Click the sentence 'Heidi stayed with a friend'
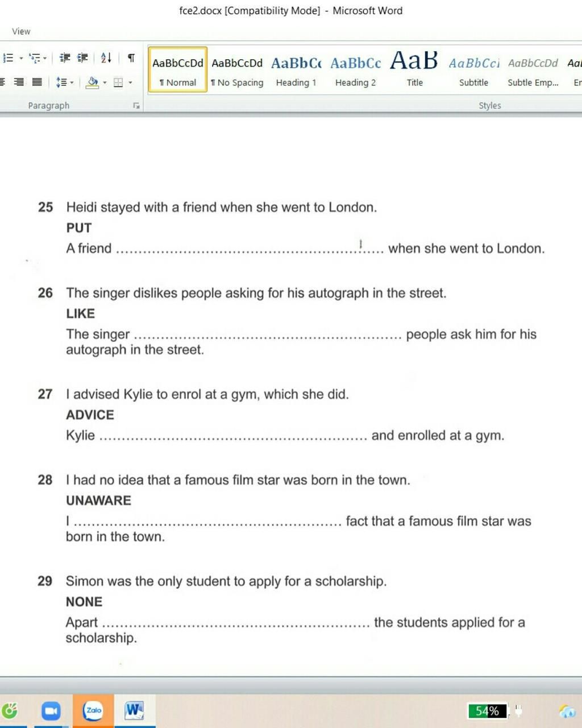This screenshot has width=582, height=728. pyautogui.click(x=222, y=208)
